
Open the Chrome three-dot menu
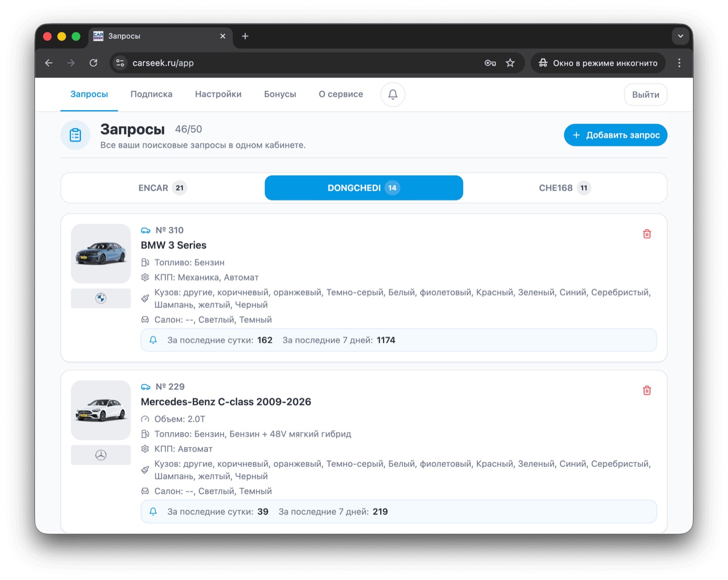679,63
